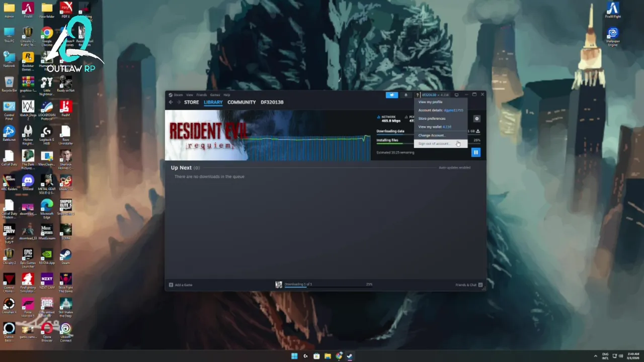Open NZXT CAM desktop shortcut

coord(47,281)
